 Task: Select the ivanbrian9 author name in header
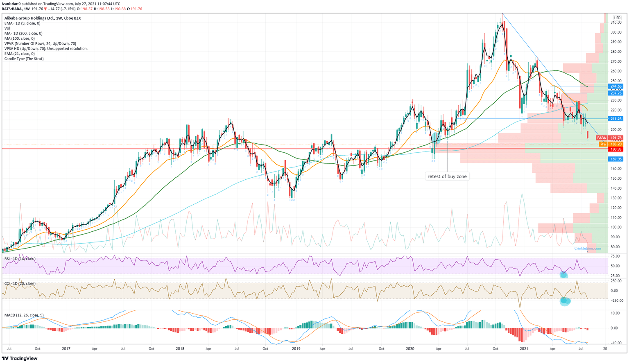click(x=11, y=4)
